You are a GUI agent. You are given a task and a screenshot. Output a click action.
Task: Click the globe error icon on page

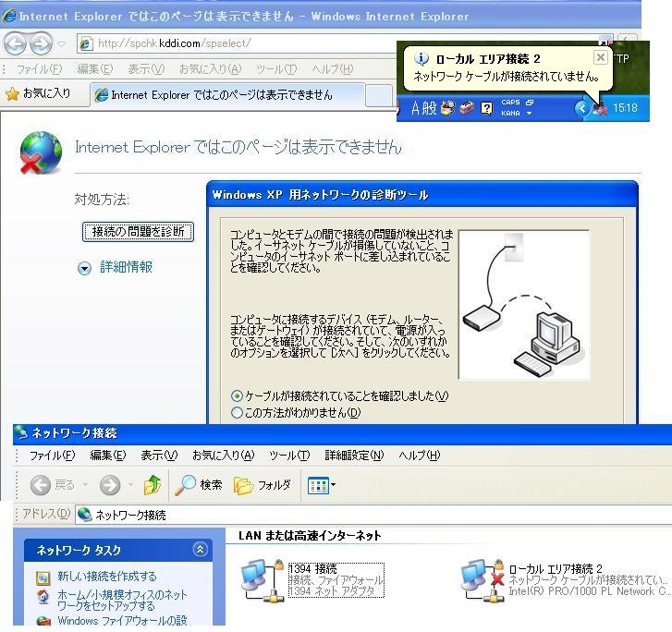click(41, 152)
